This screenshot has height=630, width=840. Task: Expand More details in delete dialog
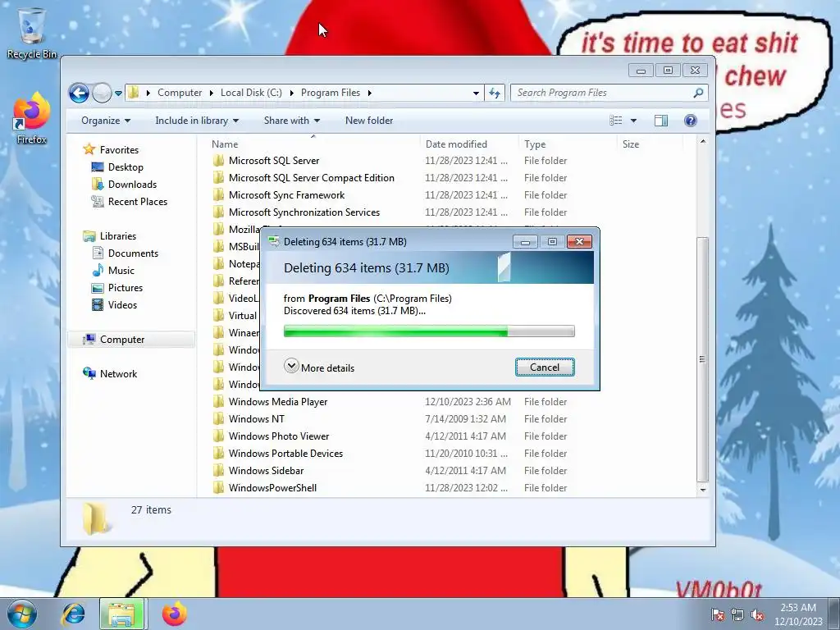320,367
